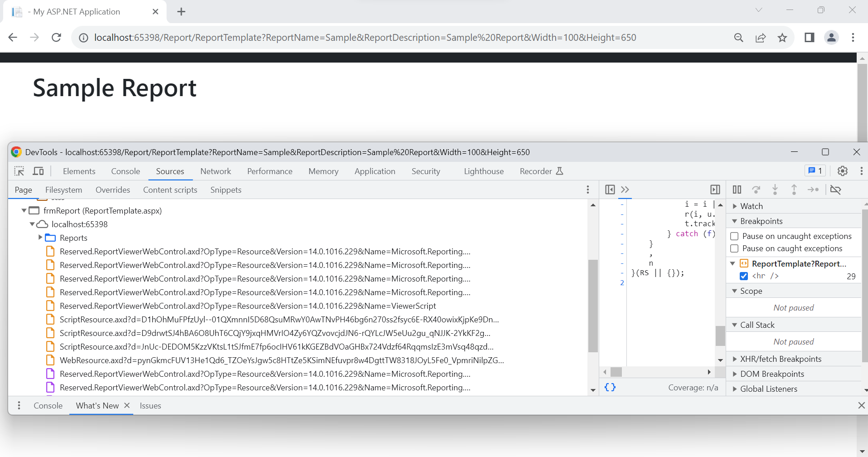The width and height of the screenshot is (868, 457).
Task: Open Sources navigator more options menu
Action: click(x=588, y=190)
